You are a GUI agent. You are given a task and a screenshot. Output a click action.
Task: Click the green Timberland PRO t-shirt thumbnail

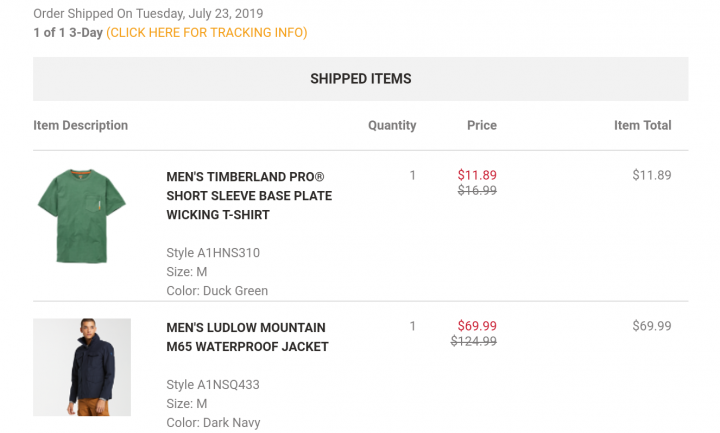[x=81, y=215]
